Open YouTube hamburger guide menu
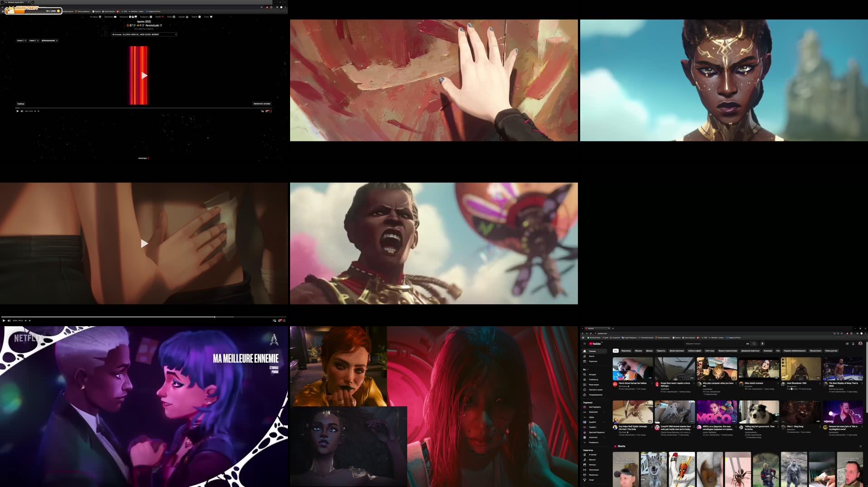Viewport: 868px width, 487px height. (x=585, y=344)
